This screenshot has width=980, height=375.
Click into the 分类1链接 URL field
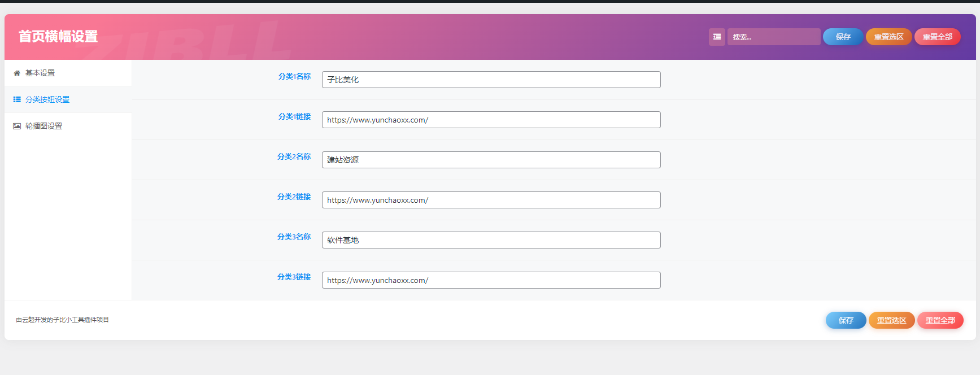click(x=491, y=120)
